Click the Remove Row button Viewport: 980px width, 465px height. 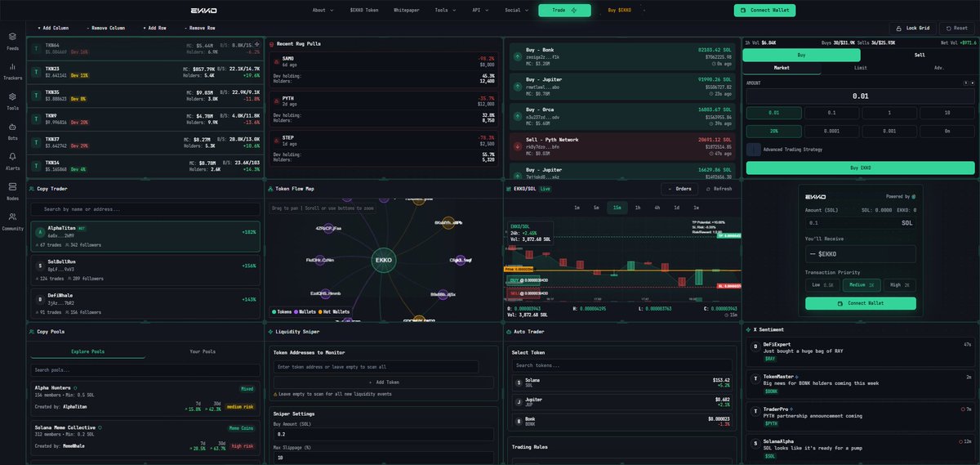click(x=198, y=28)
